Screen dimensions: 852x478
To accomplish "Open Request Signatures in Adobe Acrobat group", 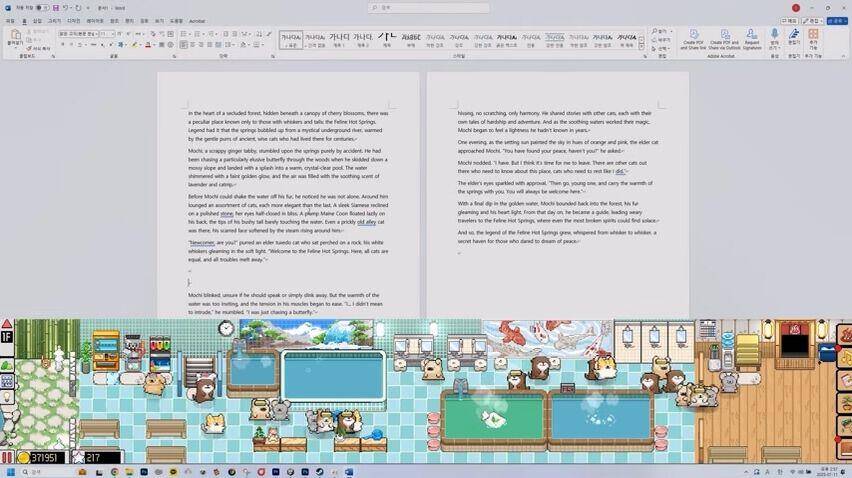I will point(752,39).
